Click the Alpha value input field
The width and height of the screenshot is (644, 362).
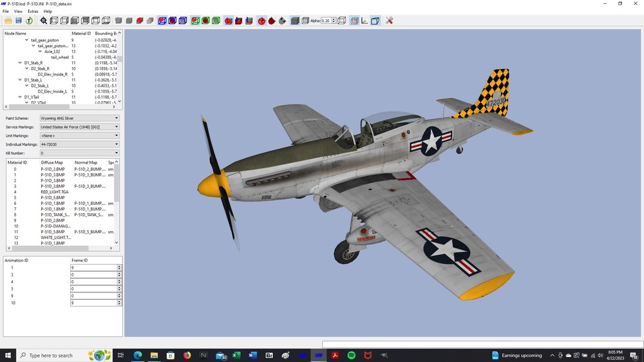(326, 21)
